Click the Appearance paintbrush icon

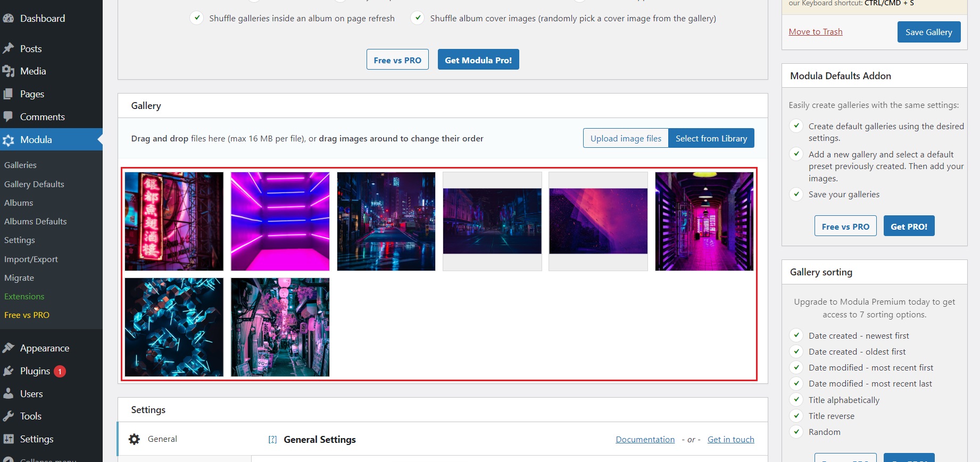point(9,348)
